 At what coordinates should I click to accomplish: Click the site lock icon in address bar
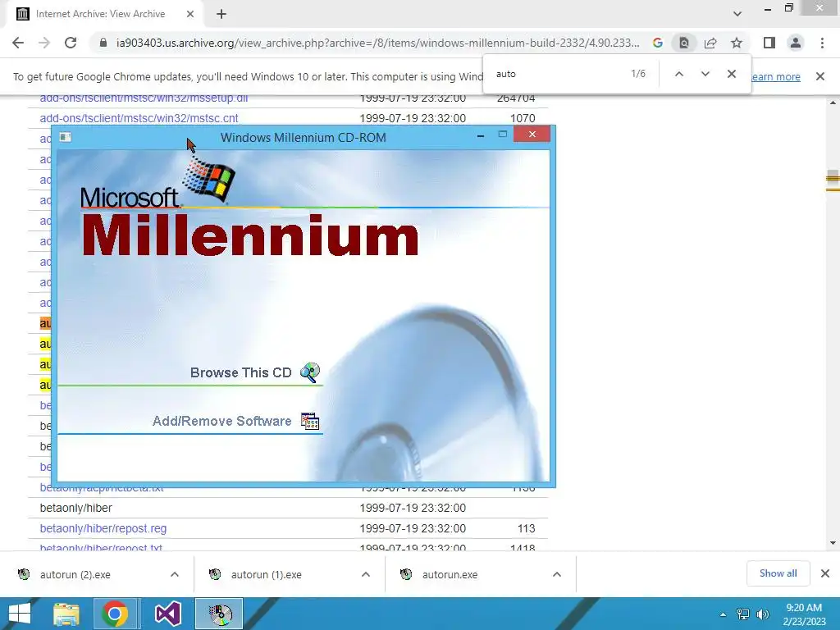(x=103, y=43)
